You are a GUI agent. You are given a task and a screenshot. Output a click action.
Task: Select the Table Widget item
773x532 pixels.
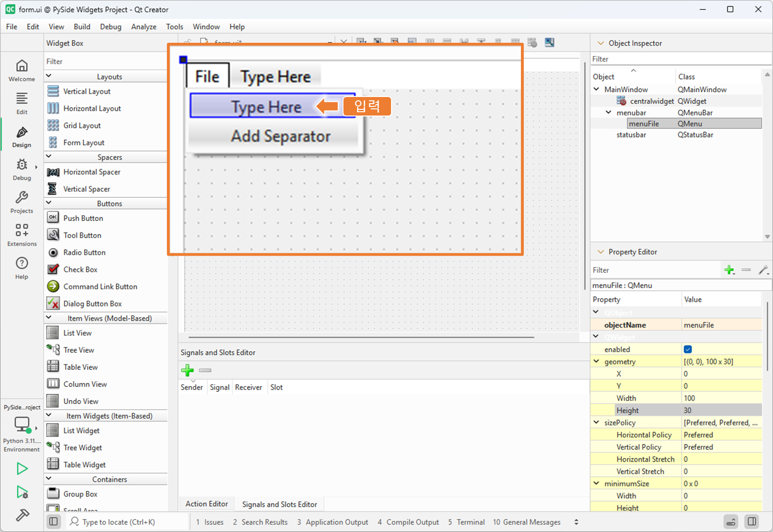pyautogui.click(x=84, y=465)
